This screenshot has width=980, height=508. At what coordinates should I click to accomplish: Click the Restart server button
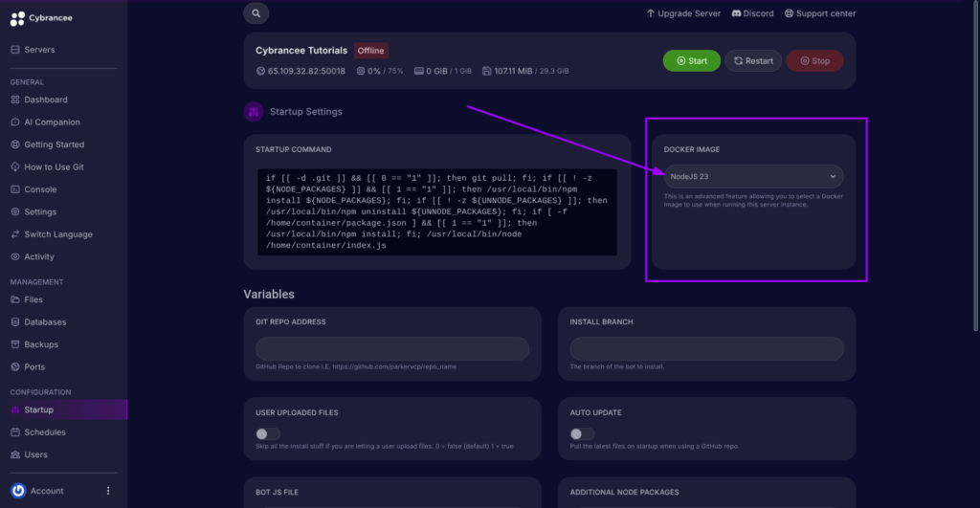tap(753, 60)
